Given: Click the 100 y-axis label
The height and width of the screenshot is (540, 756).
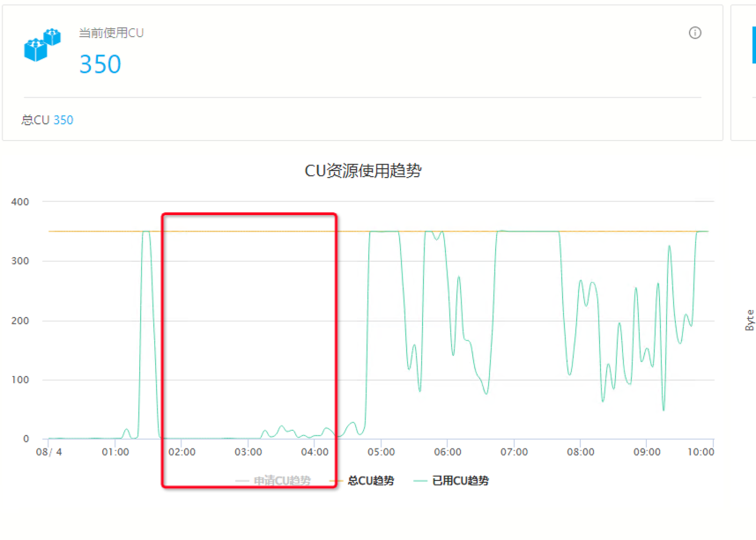Looking at the screenshot, I should 20,380.
